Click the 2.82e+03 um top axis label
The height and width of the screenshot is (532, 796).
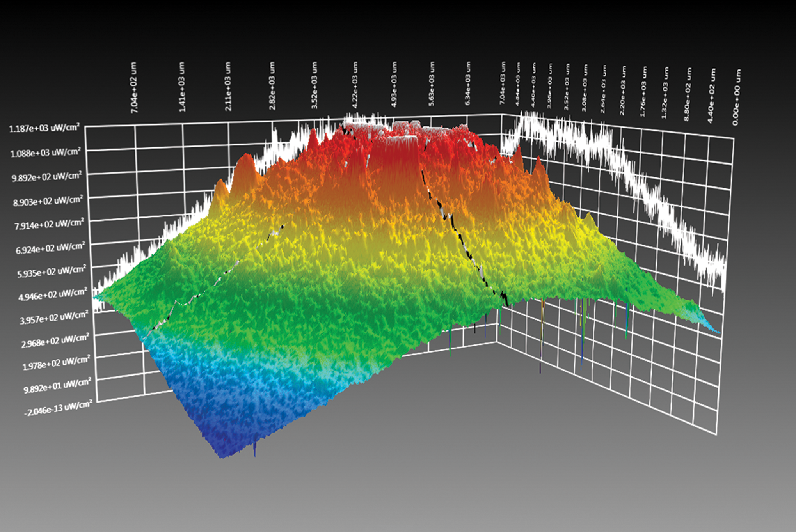pyautogui.click(x=272, y=86)
